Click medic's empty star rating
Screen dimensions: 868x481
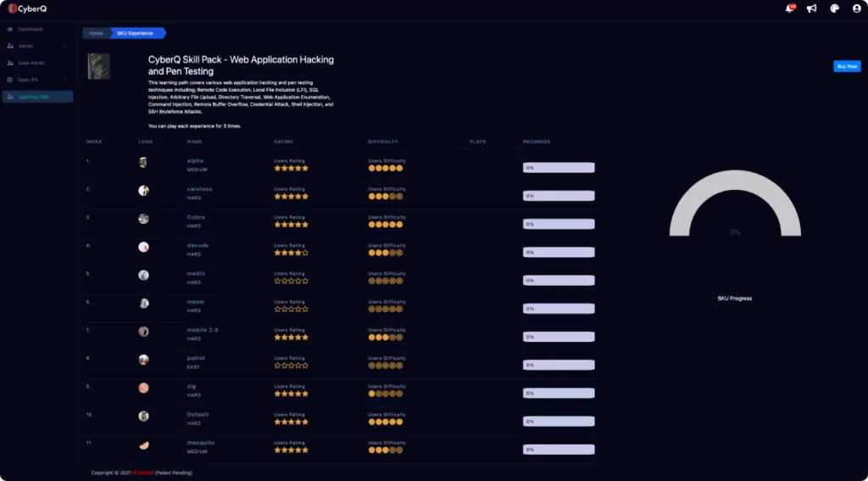(292, 281)
